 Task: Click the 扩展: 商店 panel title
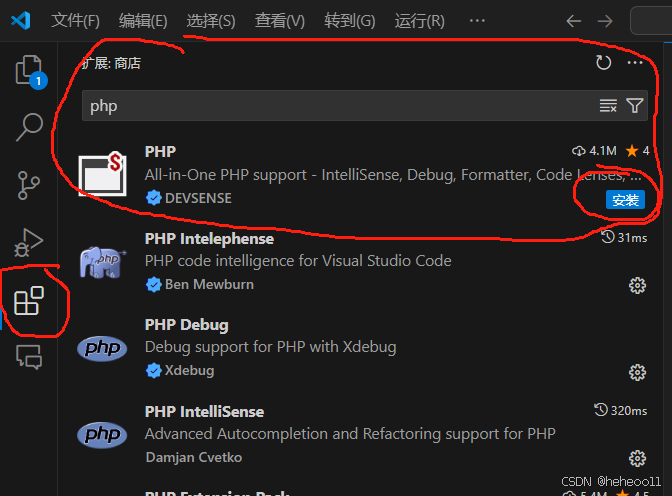[111, 63]
